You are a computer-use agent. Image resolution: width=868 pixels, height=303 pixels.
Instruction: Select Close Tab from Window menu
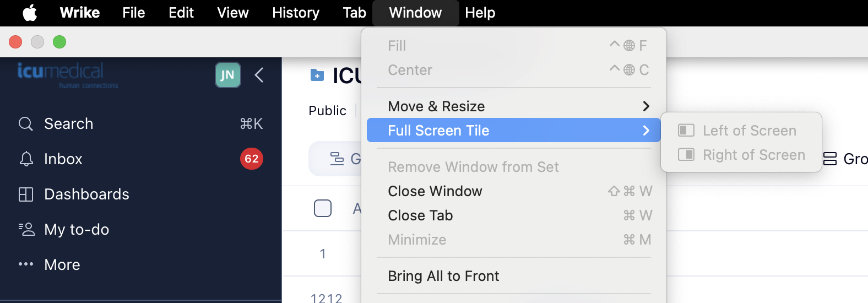click(x=420, y=215)
